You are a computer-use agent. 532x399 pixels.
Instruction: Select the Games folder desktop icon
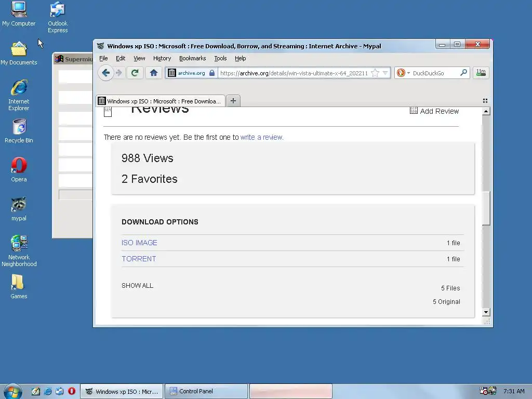19,287
